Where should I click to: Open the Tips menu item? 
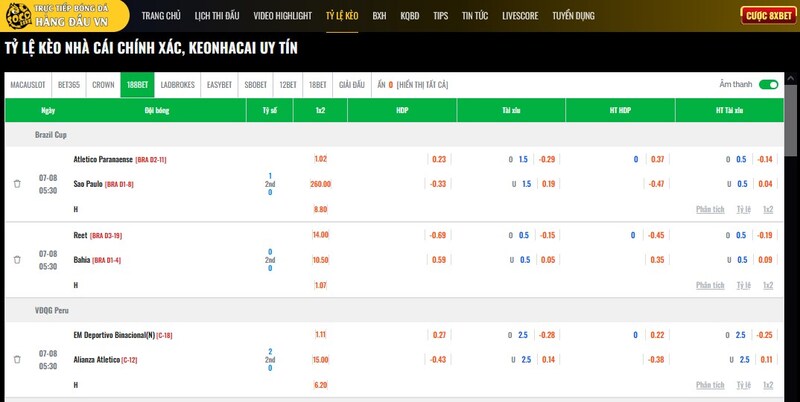coord(440,16)
